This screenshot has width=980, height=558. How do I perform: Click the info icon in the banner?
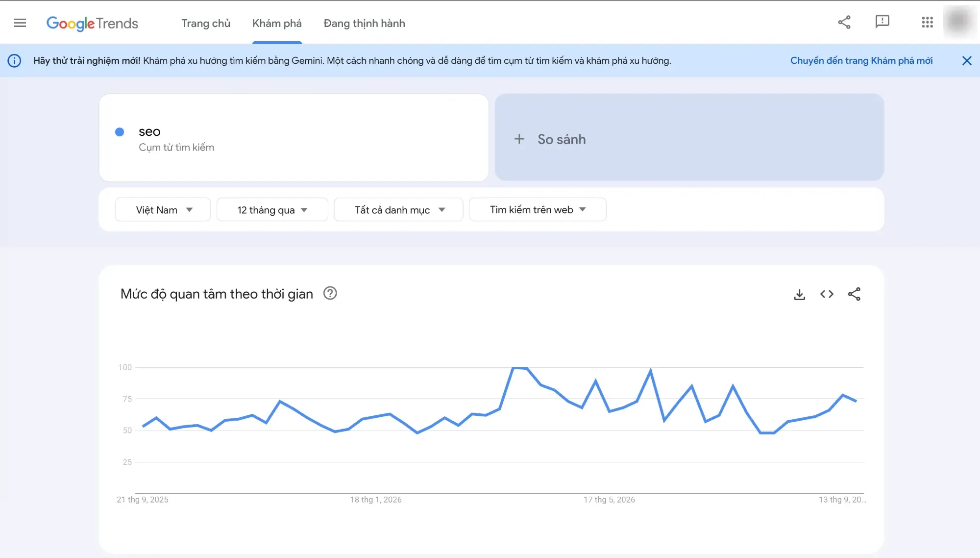14,61
